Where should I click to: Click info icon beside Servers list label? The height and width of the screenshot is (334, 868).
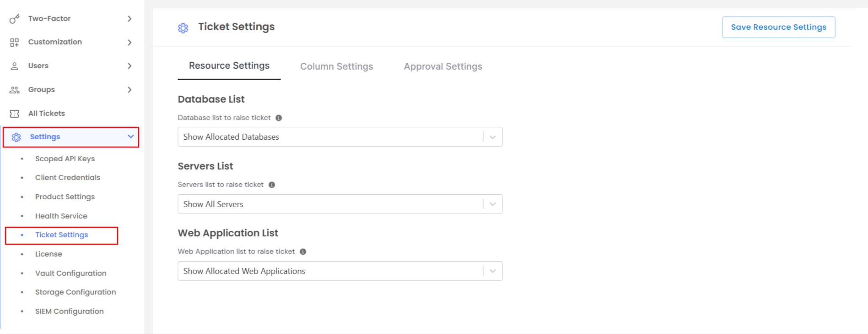click(x=272, y=185)
